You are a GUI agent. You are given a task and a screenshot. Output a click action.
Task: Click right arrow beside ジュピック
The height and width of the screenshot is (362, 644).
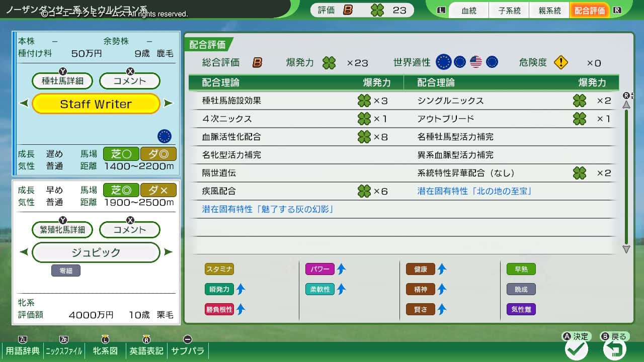(168, 252)
